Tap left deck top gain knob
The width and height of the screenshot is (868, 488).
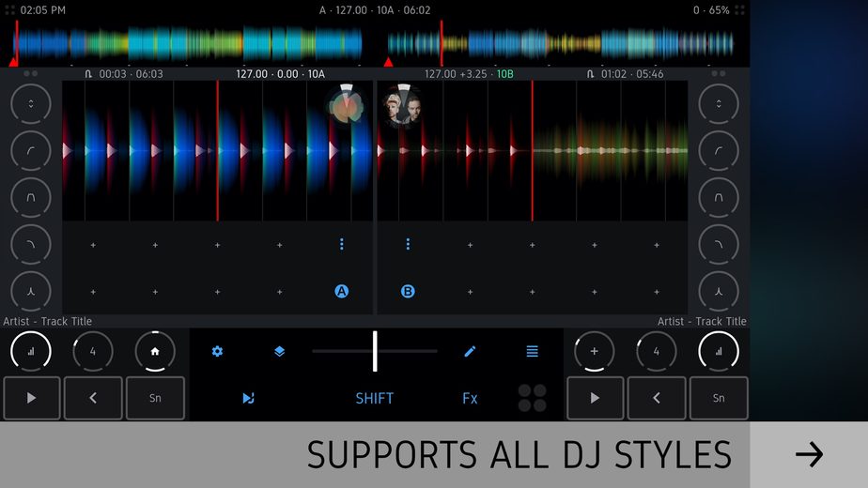(31, 104)
